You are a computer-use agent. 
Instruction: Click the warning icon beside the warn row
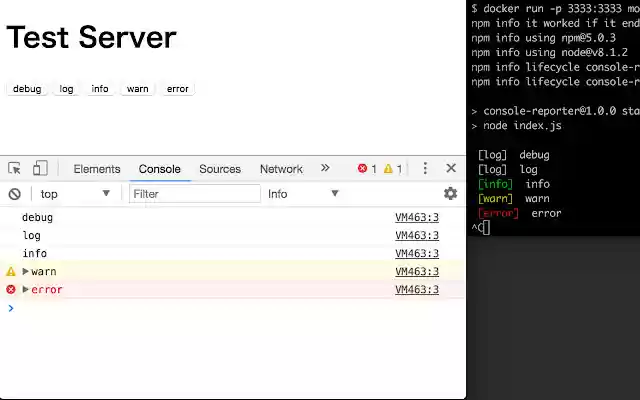[x=11, y=271]
